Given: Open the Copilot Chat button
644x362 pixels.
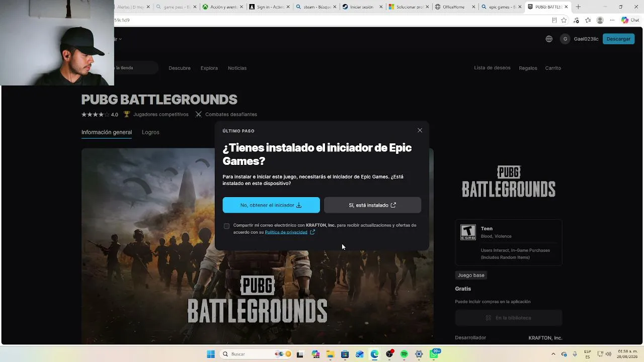Looking at the screenshot, I should [x=631, y=20].
